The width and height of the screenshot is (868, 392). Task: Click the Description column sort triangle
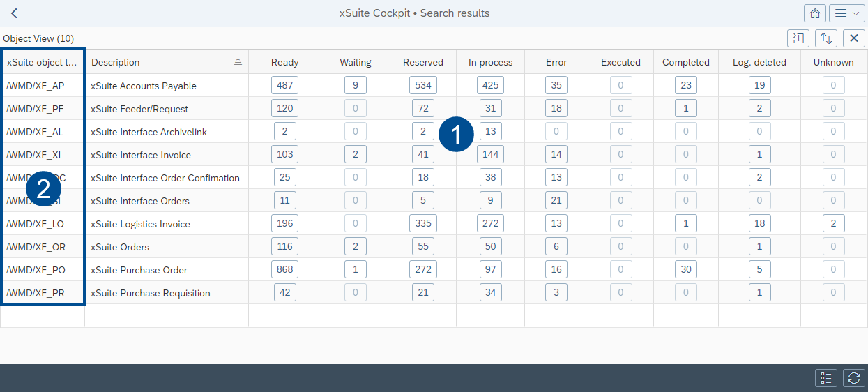(x=238, y=62)
